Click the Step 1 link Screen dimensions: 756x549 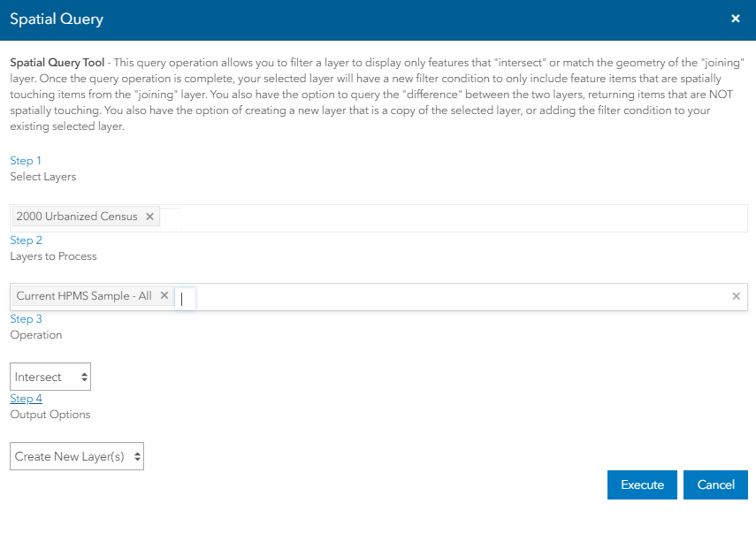click(x=26, y=161)
